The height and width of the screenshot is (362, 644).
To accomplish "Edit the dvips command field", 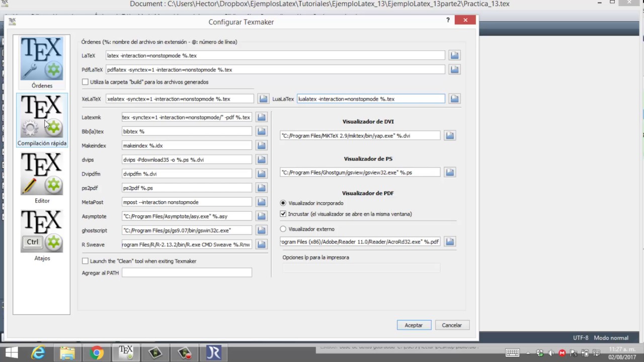I will [187, 159].
